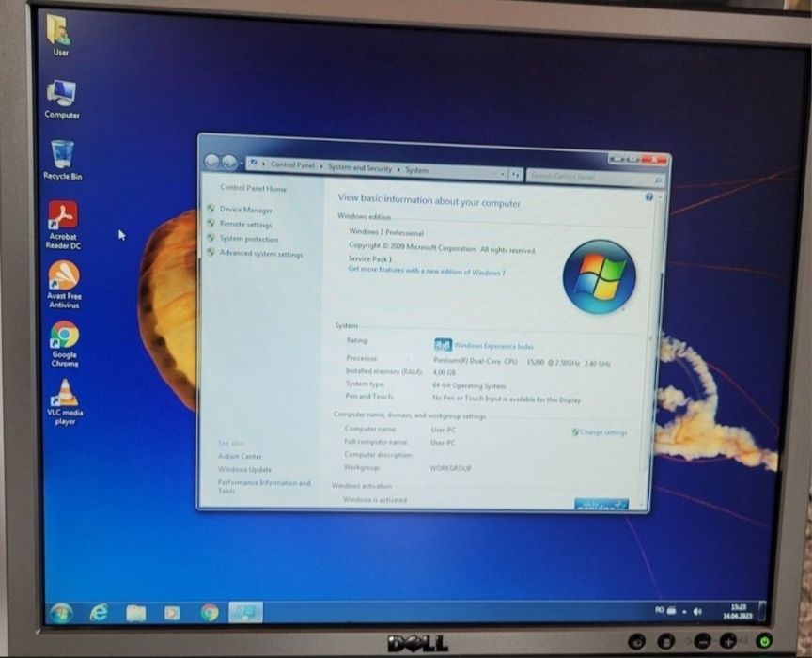Launch Acrobat Reader DC shortcut
The width and height of the screenshot is (812, 658).
click(63, 225)
